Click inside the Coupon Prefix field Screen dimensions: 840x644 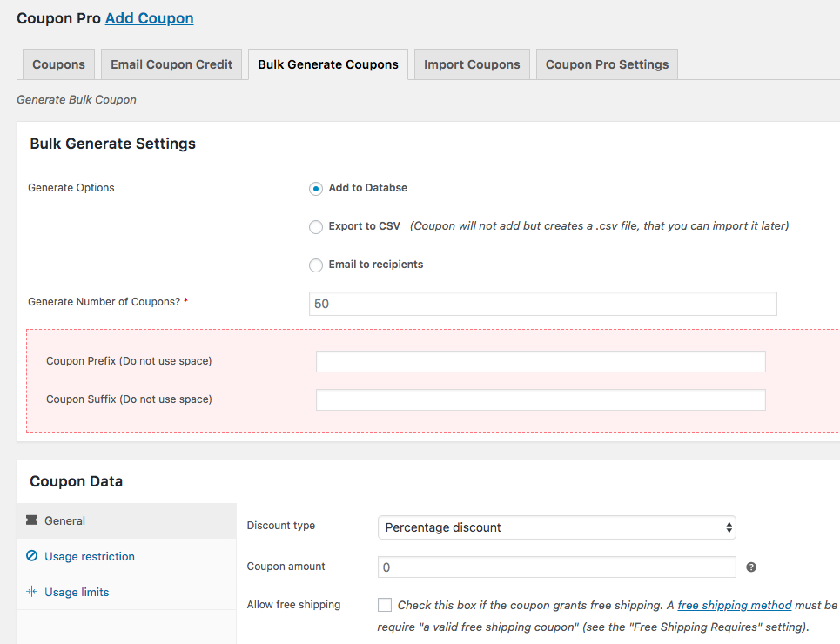(x=540, y=361)
